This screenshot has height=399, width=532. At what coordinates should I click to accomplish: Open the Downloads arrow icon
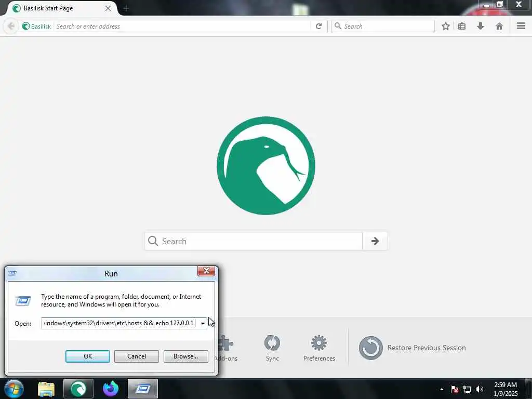click(481, 26)
